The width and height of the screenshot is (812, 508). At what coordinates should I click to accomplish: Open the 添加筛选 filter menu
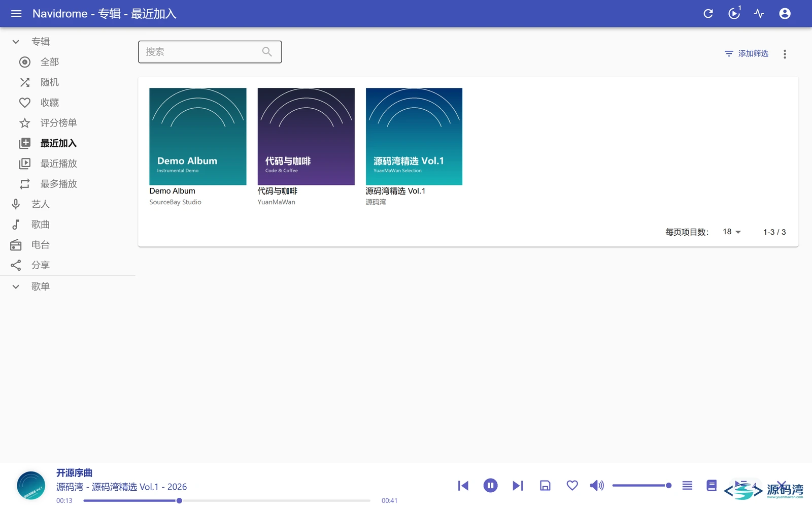pyautogui.click(x=746, y=53)
